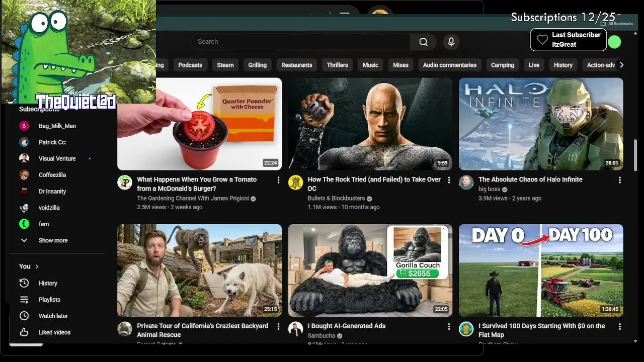Viewport: 644px width, 362px height.
Task: Go to Bullets & Blockbusters channel name
Action: 336,199
